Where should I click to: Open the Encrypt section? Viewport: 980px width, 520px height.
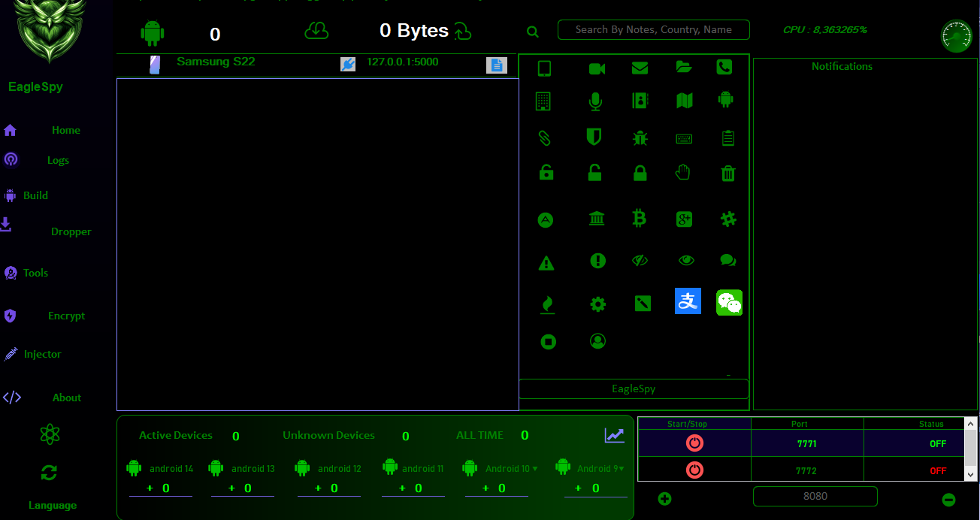point(67,316)
